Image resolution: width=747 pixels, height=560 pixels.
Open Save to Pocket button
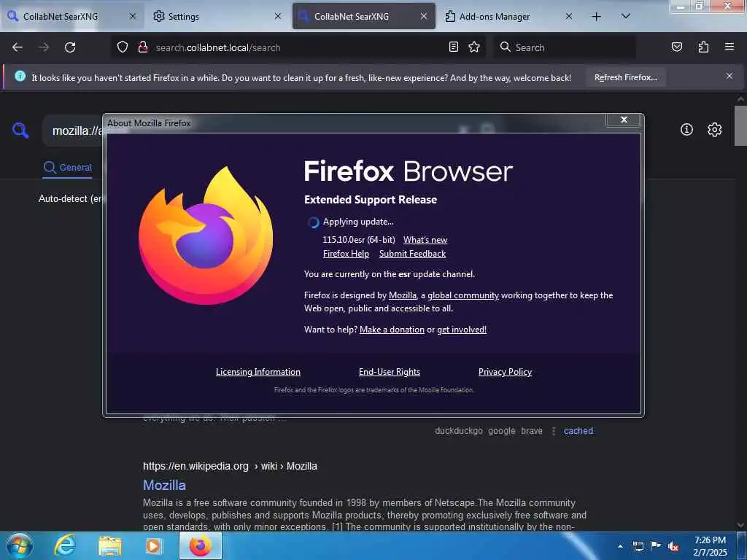point(676,47)
